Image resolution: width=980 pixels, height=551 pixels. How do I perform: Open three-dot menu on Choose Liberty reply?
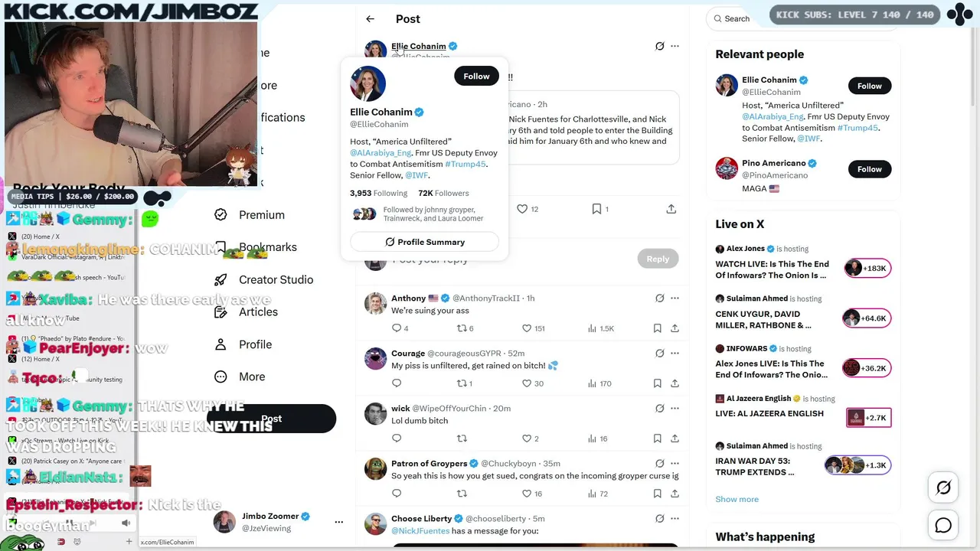pyautogui.click(x=675, y=518)
